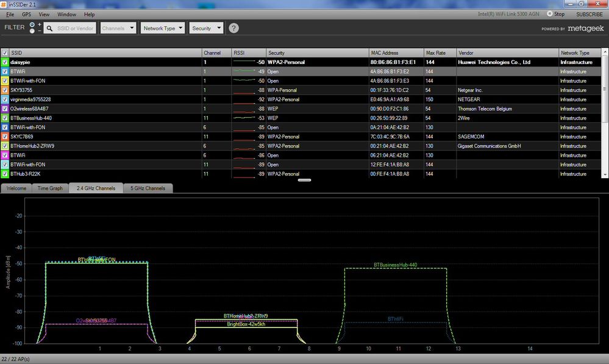Click vendor Huawei Technologies Co., Ltd
609x364 pixels.
pyautogui.click(x=494, y=62)
